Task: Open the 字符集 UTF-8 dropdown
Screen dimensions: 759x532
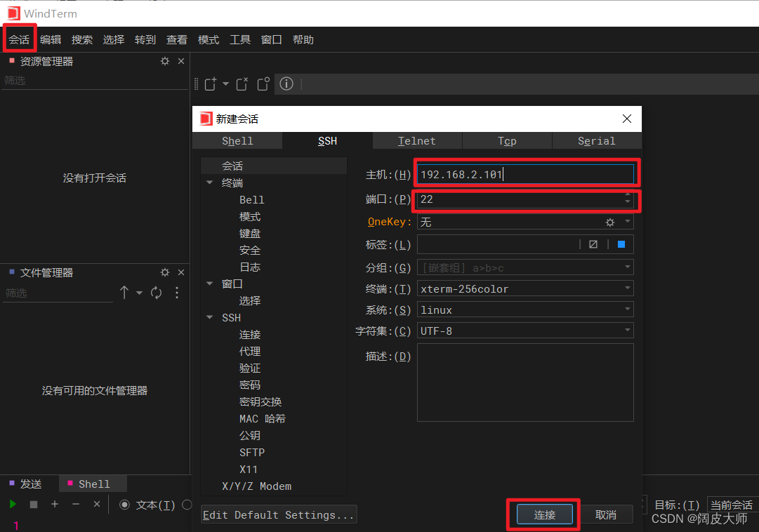Action: (627, 330)
